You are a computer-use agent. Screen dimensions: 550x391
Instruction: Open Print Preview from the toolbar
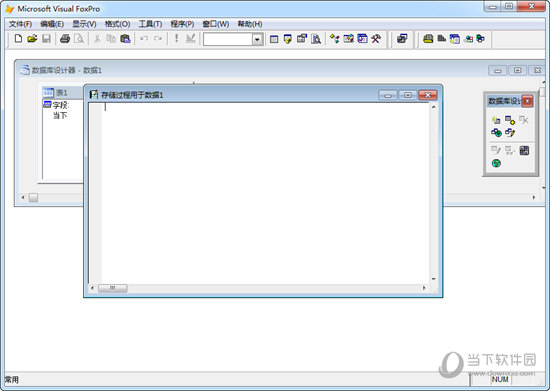click(79, 39)
